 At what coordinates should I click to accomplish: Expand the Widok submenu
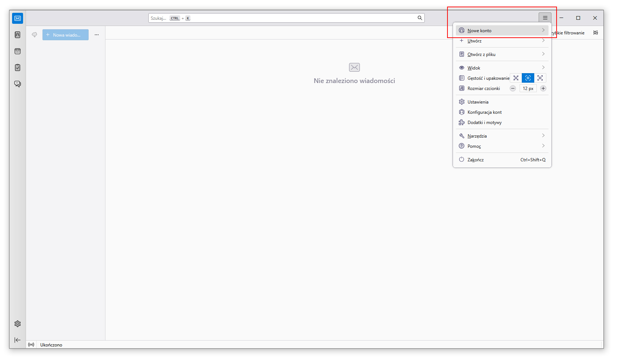(x=502, y=68)
